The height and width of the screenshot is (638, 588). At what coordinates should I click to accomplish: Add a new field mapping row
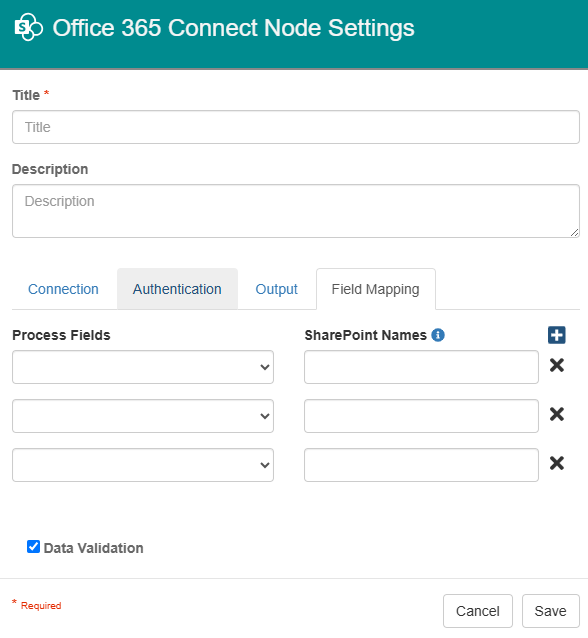coord(556,335)
